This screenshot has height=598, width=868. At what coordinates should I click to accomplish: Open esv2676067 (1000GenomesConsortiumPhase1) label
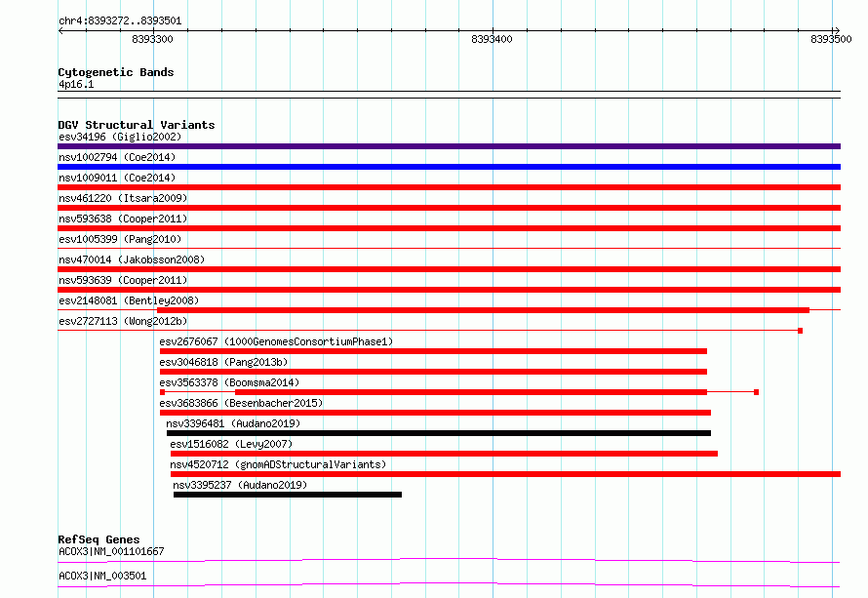pos(276,341)
